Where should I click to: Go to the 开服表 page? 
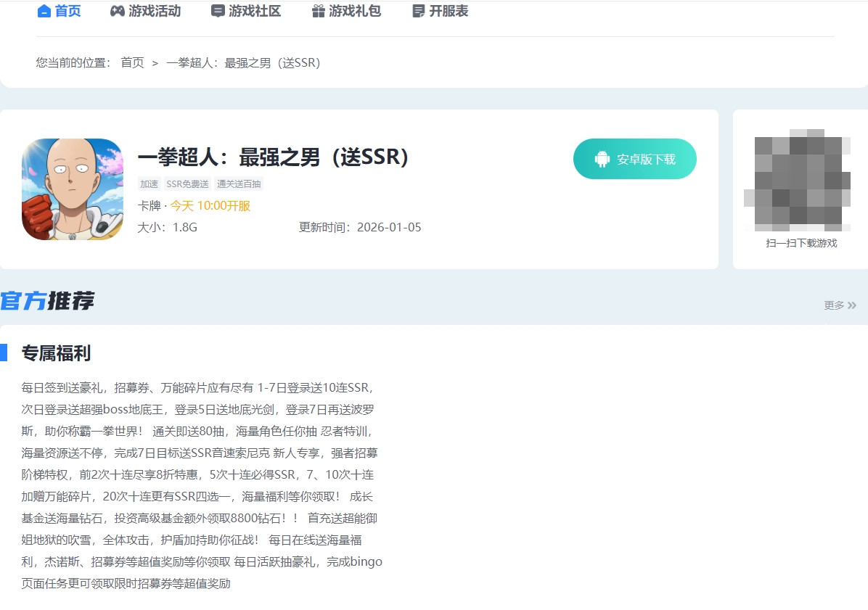point(449,12)
